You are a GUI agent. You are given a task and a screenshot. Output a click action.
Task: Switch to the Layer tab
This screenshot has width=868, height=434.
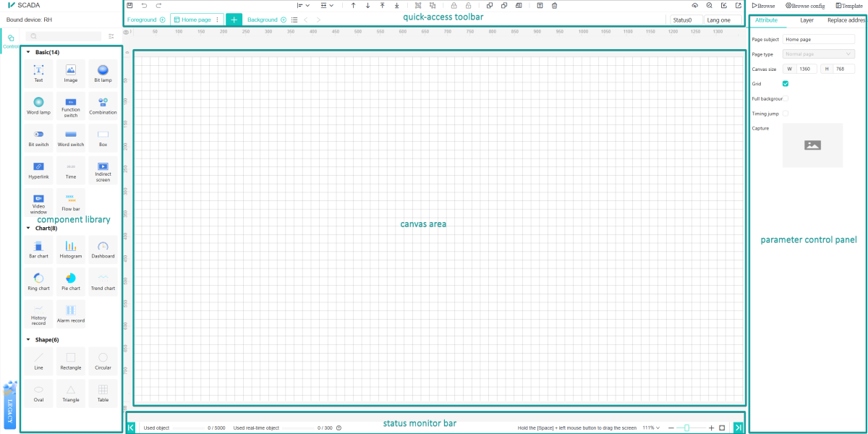(x=807, y=20)
